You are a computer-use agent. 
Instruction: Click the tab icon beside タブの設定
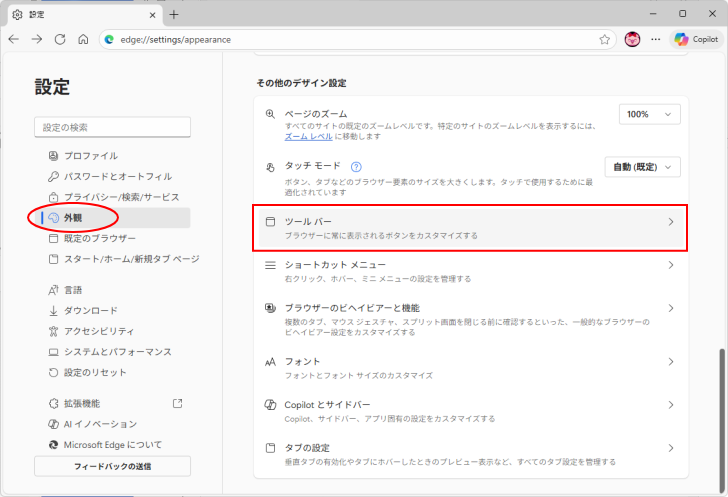[x=270, y=448]
